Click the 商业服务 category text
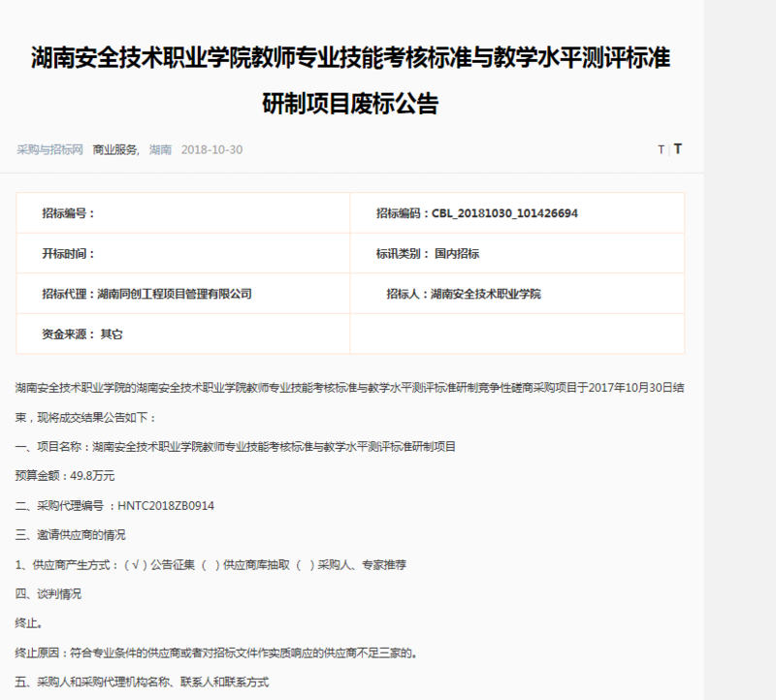Image resolution: width=776 pixels, height=700 pixels. (x=114, y=149)
